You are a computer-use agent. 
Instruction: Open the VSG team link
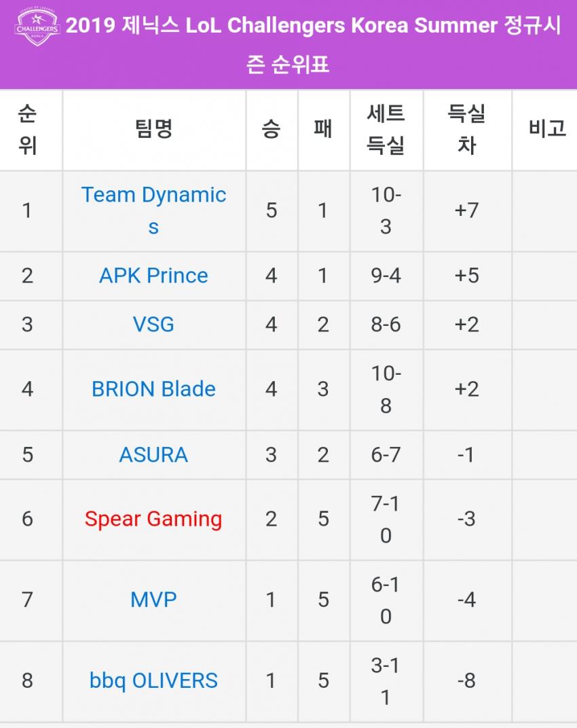(x=153, y=325)
